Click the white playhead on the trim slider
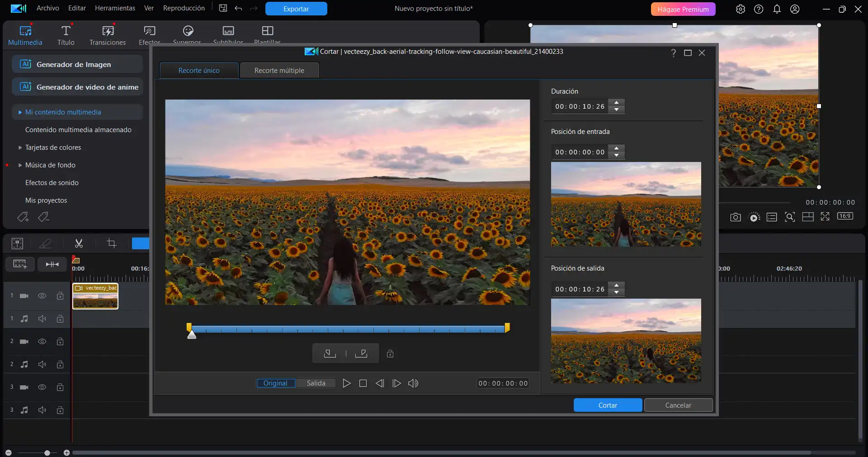The width and height of the screenshot is (868, 457). tap(192, 335)
